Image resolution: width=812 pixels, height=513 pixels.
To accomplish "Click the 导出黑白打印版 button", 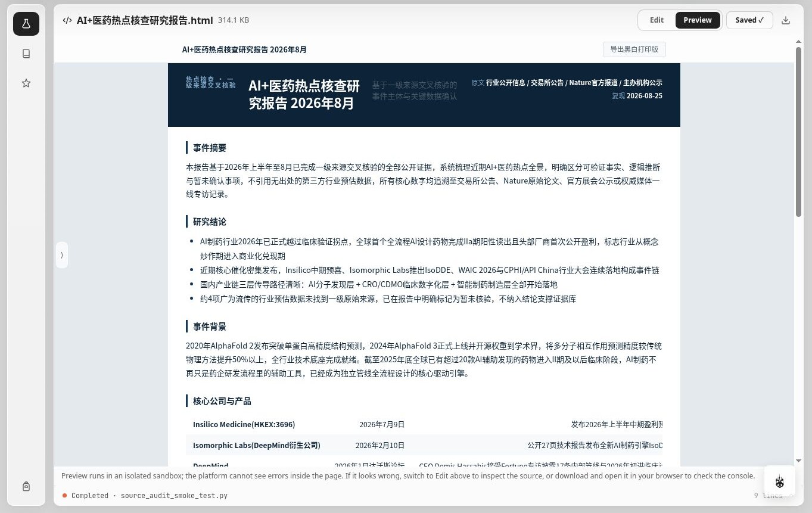I will coord(634,49).
